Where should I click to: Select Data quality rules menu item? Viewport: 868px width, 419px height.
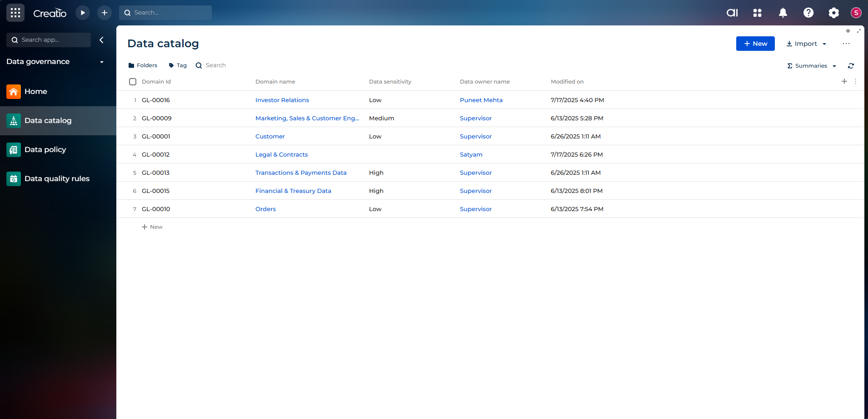tap(58, 179)
